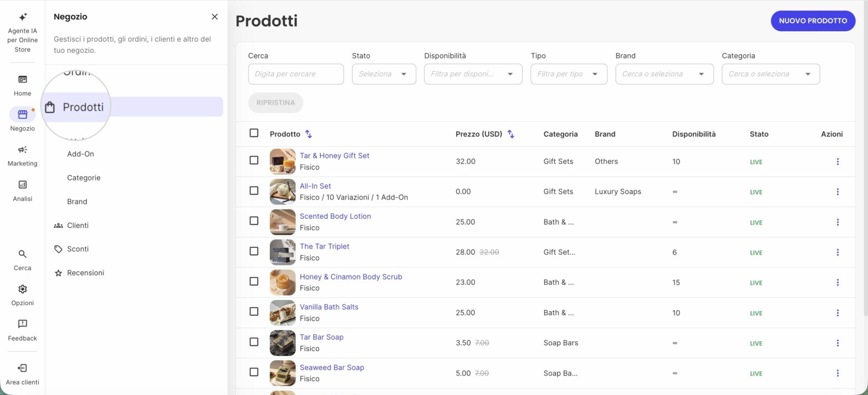Open the Marketing megaphone icon

point(23,150)
